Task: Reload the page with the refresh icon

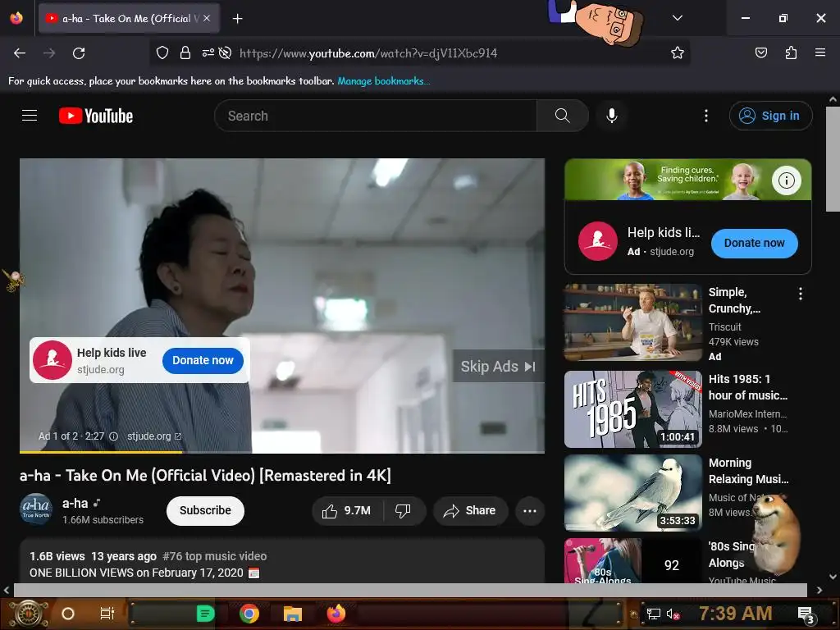Action: point(79,53)
